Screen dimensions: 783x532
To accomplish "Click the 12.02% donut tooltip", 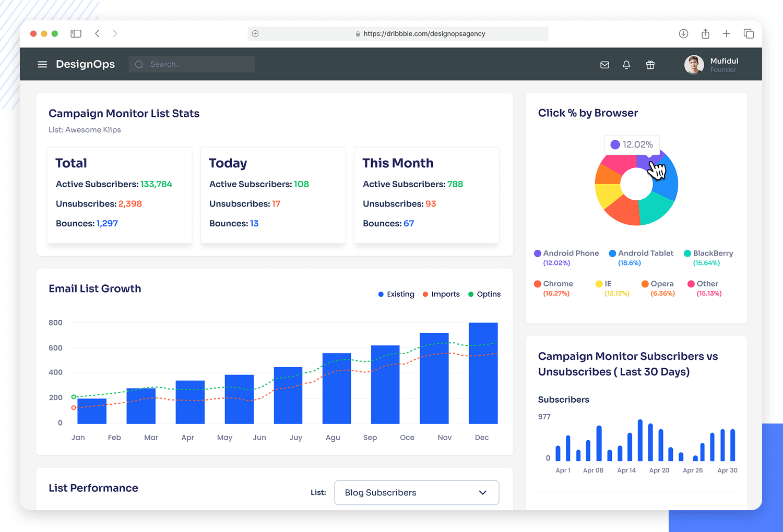I will point(632,144).
